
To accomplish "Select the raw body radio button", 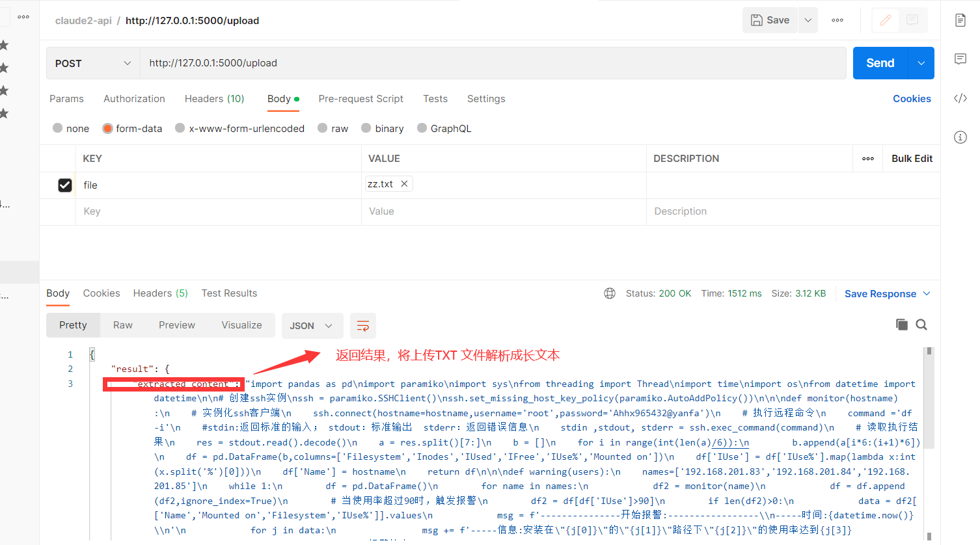I will click(322, 128).
